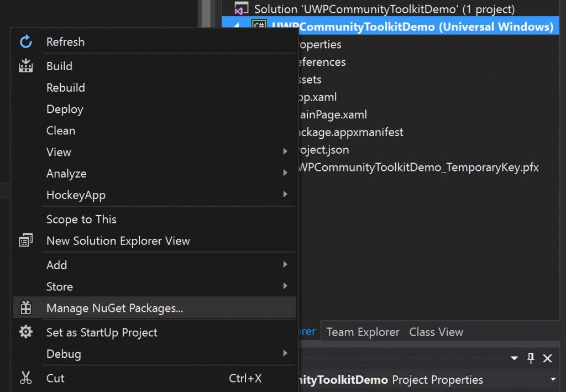
Task: Select the MainPage.xaml file
Action: [333, 115]
